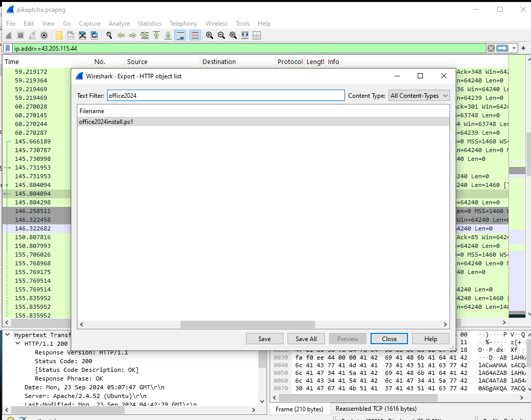531x420 pixels.
Task: Open the Content Type dropdown
Action: (x=419, y=96)
